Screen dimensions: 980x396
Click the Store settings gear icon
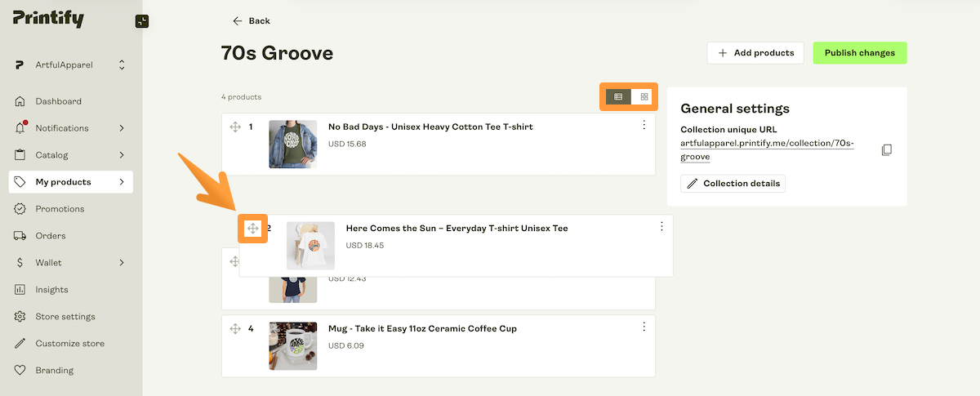click(20, 317)
